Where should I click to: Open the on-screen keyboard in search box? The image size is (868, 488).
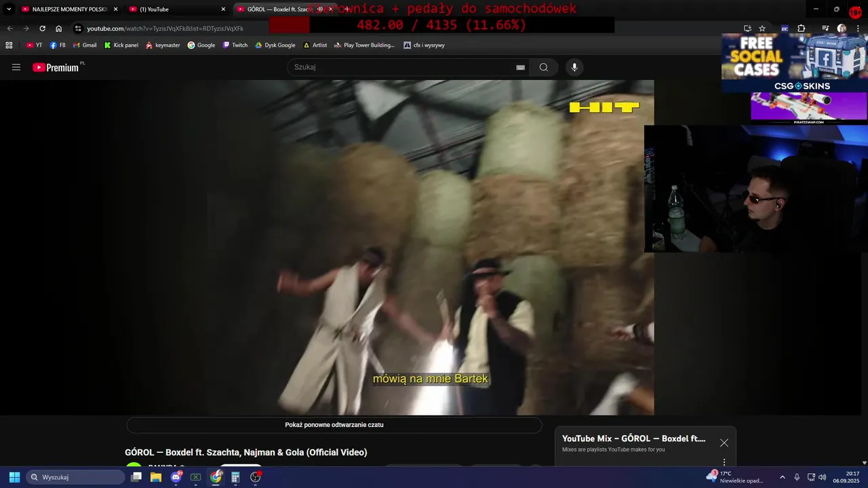point(520,67)
